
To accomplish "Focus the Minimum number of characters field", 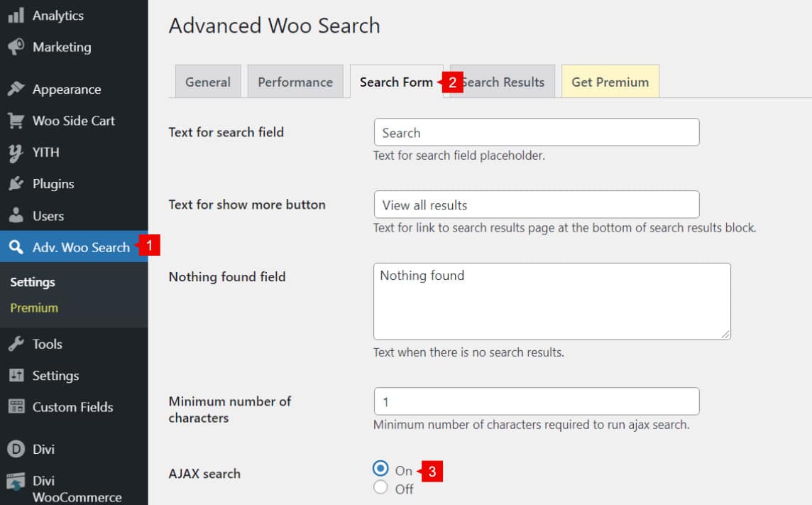I will coord(536,401).
